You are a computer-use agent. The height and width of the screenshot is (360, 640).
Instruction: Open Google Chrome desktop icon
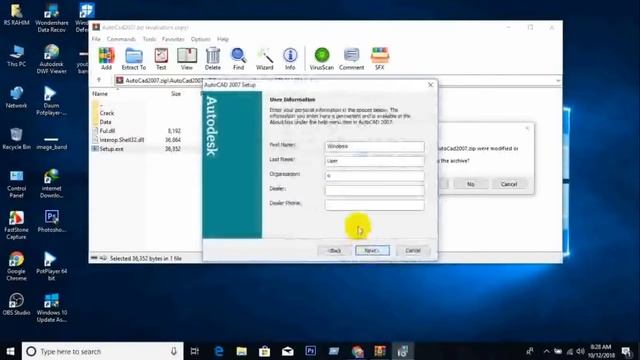(x=16, y=266)
